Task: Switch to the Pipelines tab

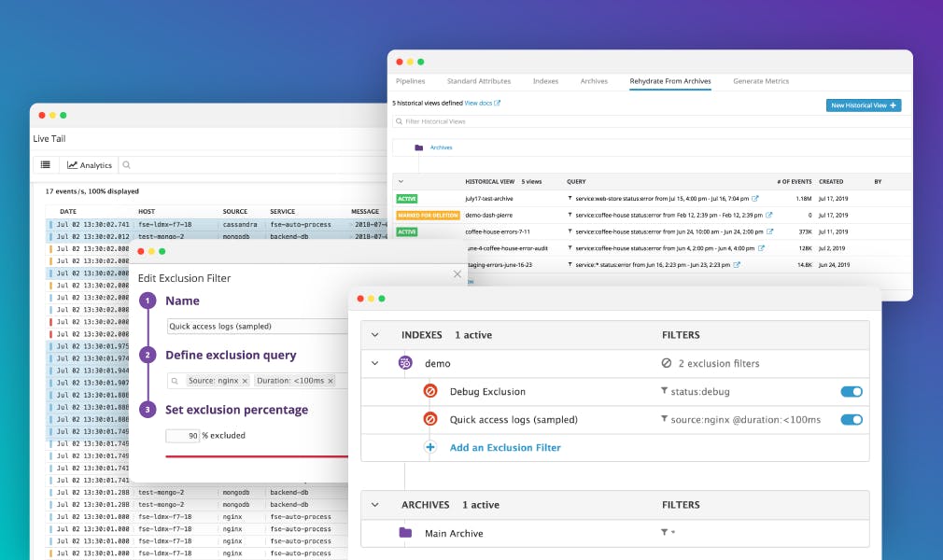Action: [411, 81]
